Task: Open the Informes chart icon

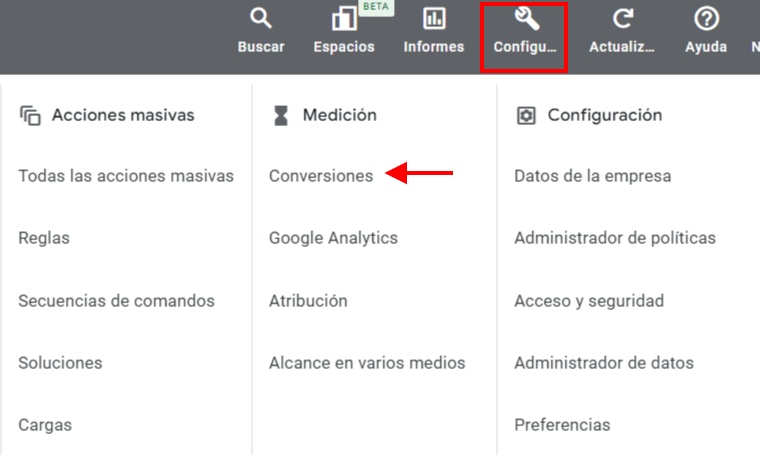Action: [x=434, y=19]
